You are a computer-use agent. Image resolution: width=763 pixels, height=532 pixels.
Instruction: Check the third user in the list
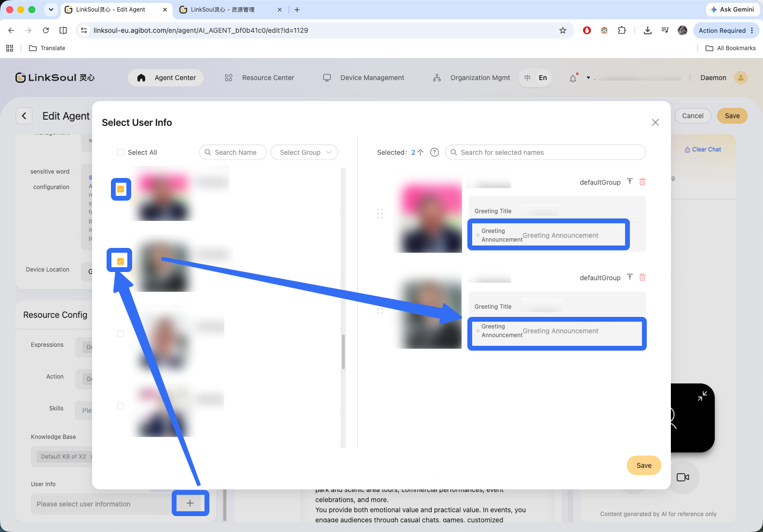[121, 334]
